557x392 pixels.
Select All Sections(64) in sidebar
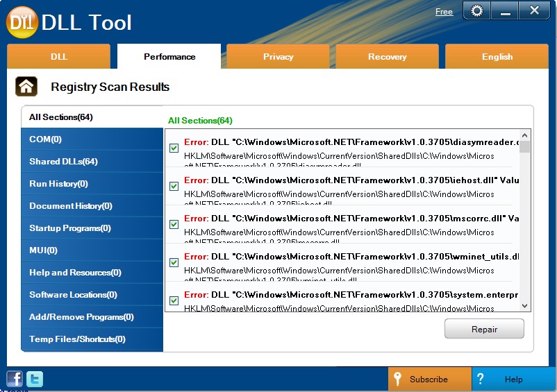coord(92,117)
